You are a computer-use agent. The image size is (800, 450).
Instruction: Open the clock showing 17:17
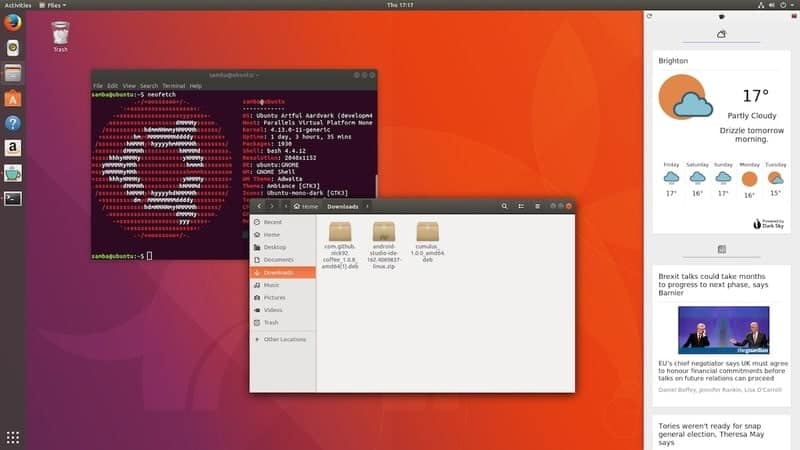[400, 5]
